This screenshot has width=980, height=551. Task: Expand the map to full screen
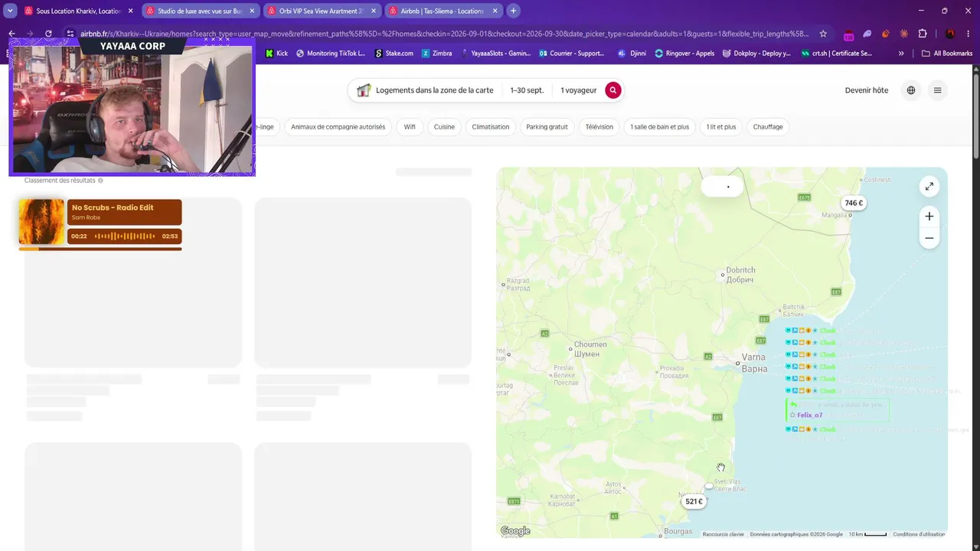tap(929, 186)
